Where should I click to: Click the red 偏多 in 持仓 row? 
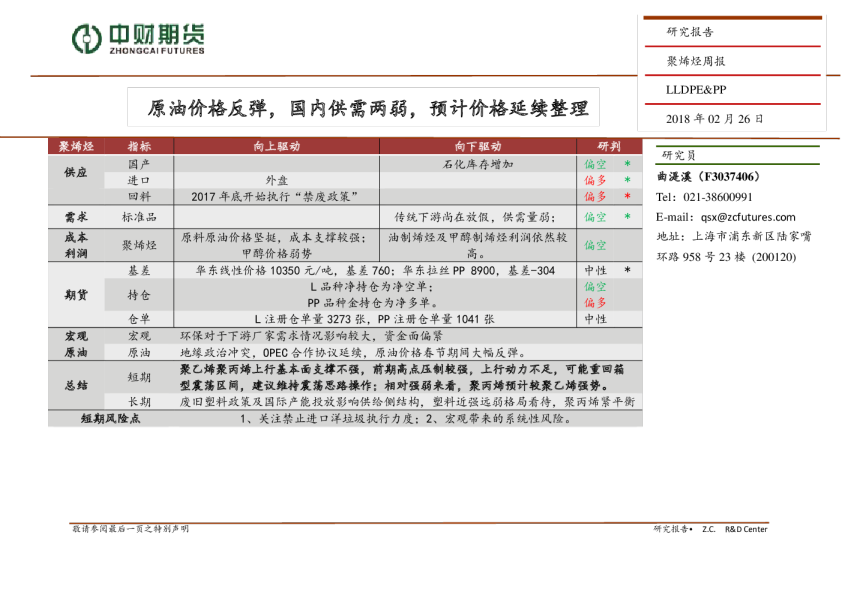(595, 302)
